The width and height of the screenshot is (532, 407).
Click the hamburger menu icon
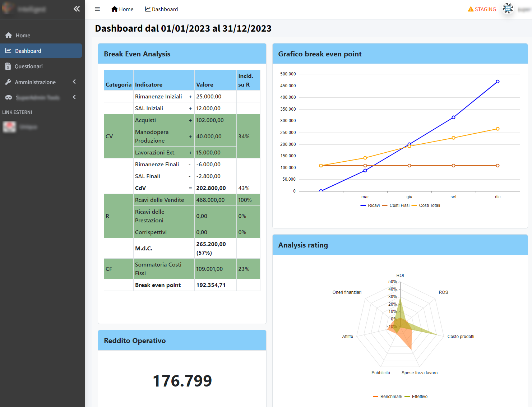tap(97, 9)
